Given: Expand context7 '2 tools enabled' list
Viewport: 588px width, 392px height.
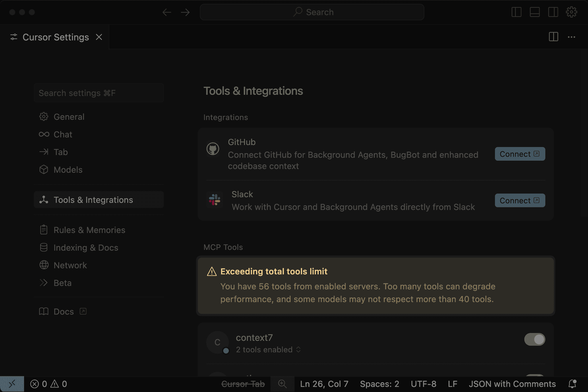Looking at the screenshot, I should (x=268, y=349).
